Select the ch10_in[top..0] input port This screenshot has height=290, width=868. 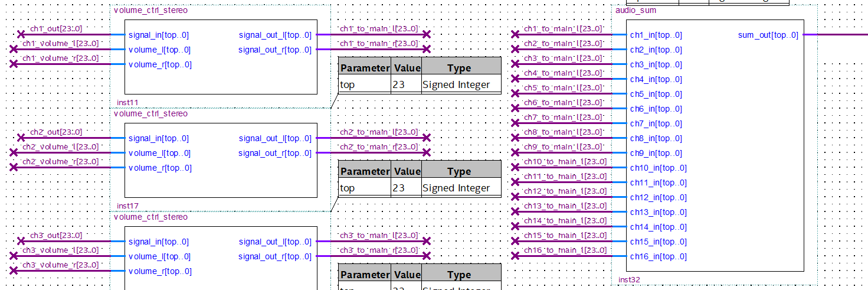[658, 168]
